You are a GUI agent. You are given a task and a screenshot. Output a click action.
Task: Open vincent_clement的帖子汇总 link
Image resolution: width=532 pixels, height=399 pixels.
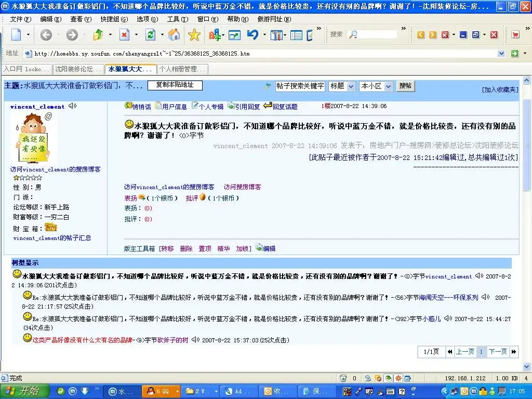click(x=52, y=238)
